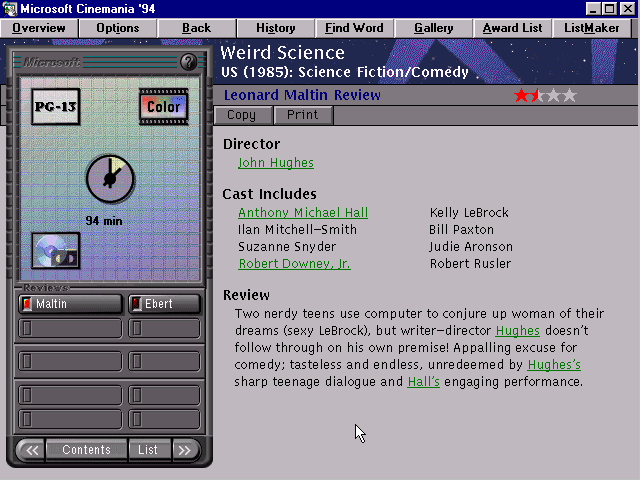Screen dimensions: 640x480
Task: Go to next entry with double right arrow
Action: [185, 450]
